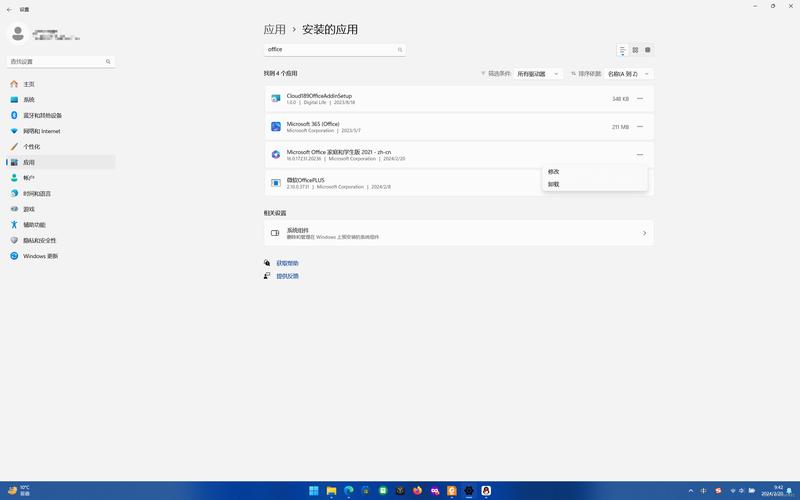Viewport: 800px width, 500px height.
Task: Click the Cloud189OfficeAddinSetup app name text
Action: [x=319, y=96]
